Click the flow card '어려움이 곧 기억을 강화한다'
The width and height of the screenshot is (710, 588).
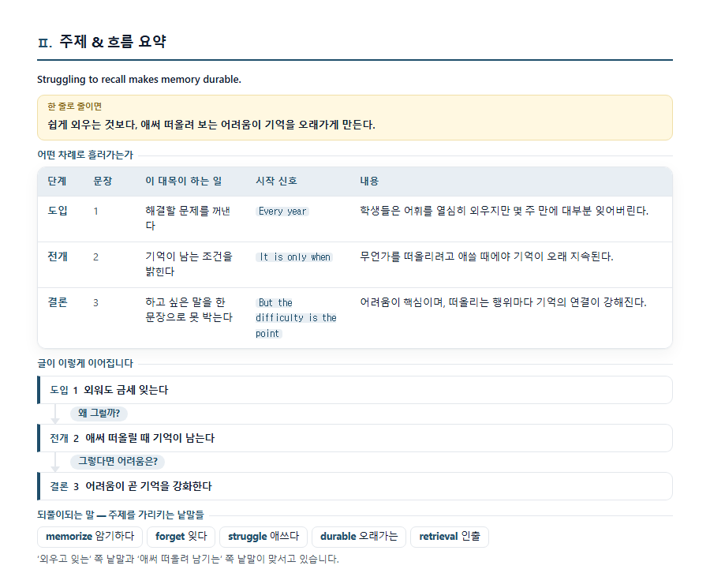point(355,486)
